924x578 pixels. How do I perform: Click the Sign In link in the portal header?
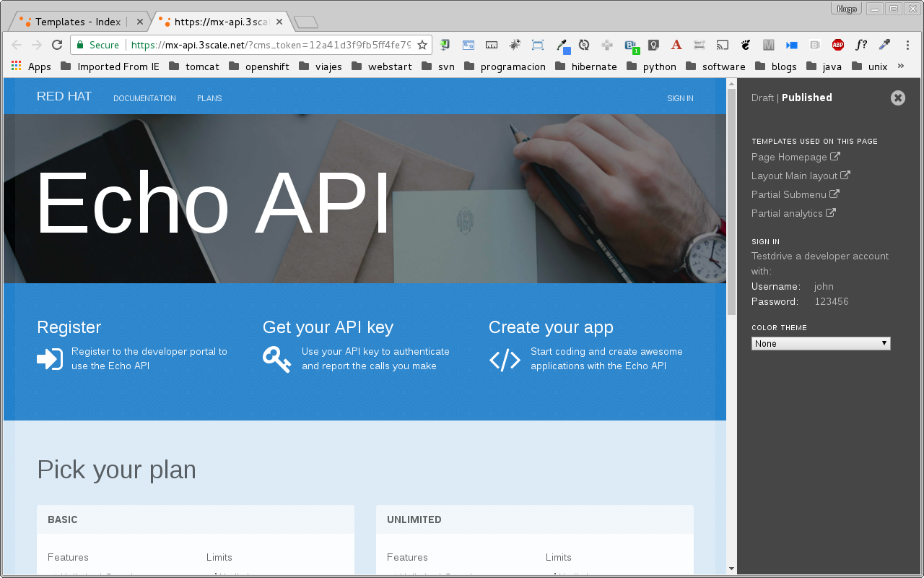pos(680,98)
